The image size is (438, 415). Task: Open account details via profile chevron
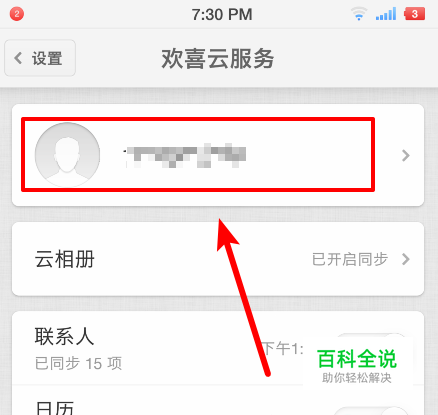tap(405, 155)
